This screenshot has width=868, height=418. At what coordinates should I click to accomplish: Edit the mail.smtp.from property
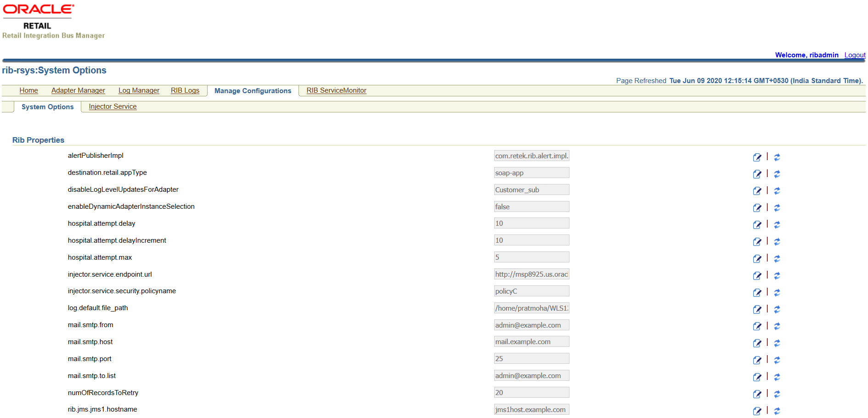click(757, 326)
